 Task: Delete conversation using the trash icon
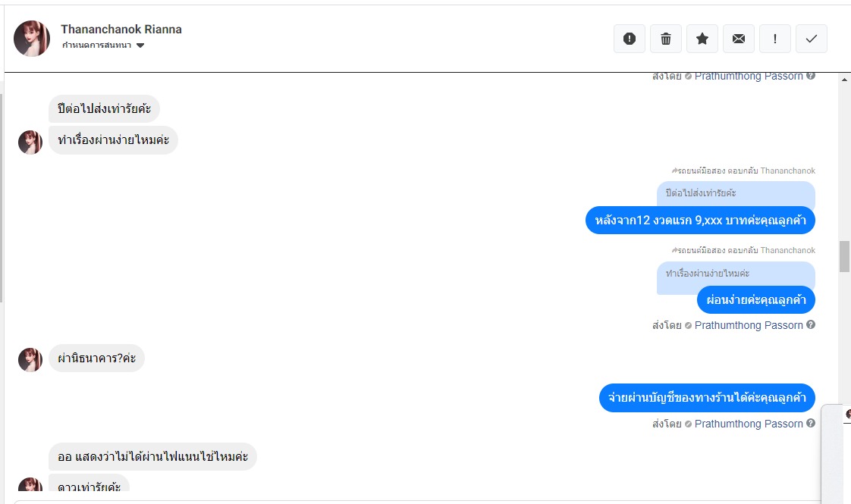[x=666, y=39]
